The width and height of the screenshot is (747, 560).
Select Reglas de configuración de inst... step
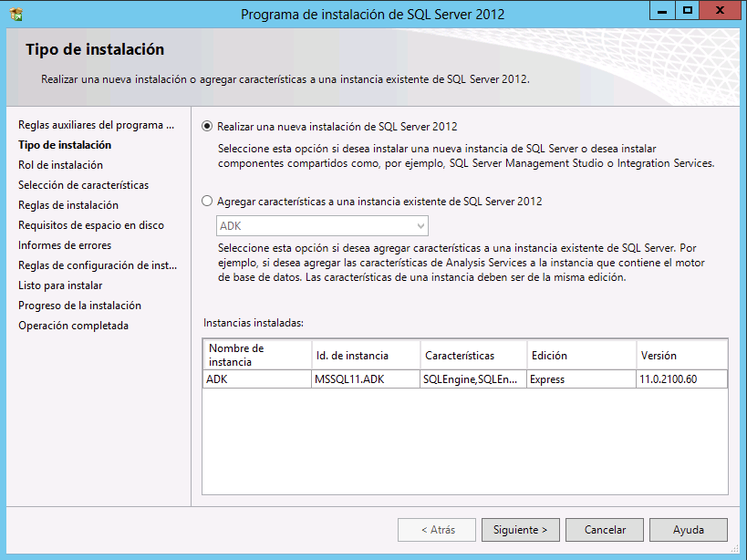(98, 265)
